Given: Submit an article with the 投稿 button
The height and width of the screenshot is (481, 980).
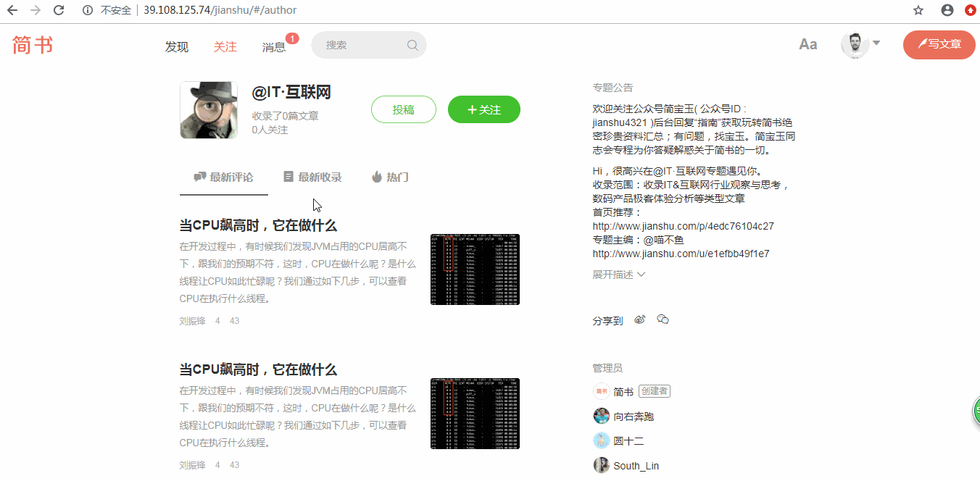Looking at the screenshot, I should coord(404,109).
